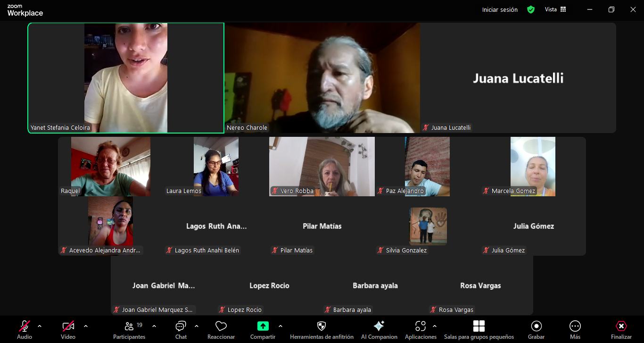The width and height of the screenshot is (644, 343).
Task: Open the Participantes panel
Action: [x=129, y=329]
